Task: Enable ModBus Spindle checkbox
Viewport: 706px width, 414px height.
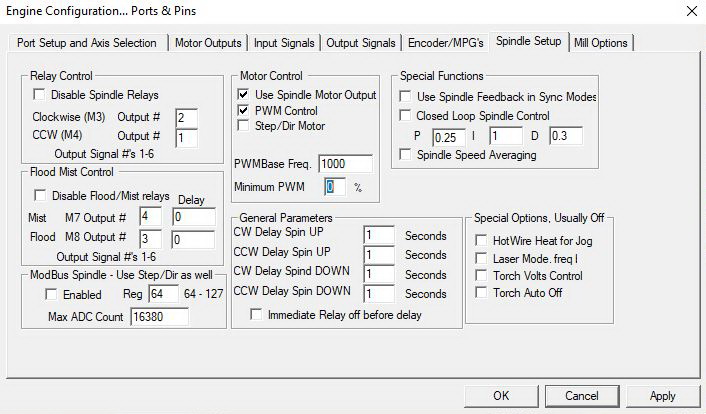Action: [51, 295]
